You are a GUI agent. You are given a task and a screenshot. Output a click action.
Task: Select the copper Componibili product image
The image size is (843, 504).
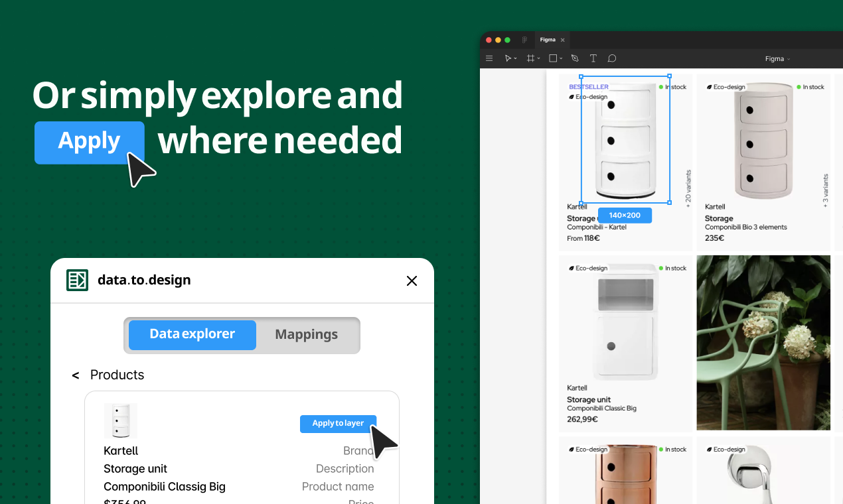(625, 473)
